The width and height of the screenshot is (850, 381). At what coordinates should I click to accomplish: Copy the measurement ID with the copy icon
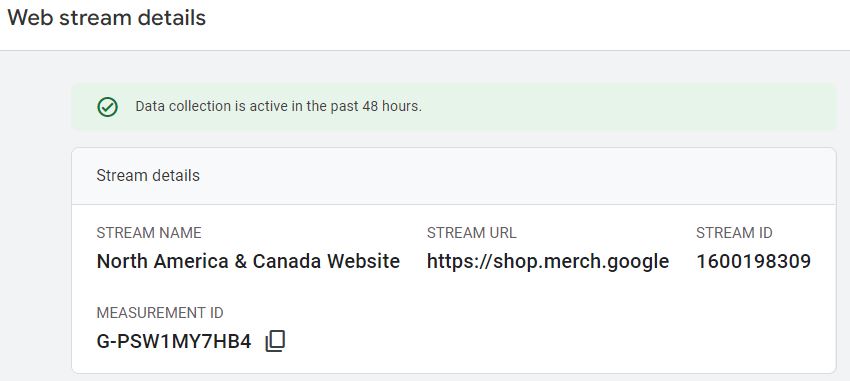[275, 341]
